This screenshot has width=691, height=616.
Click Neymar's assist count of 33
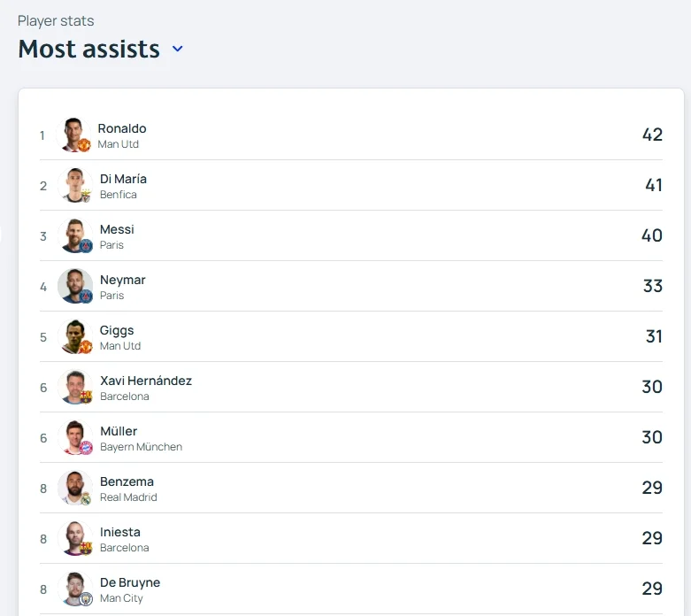[x=652, y=286]
